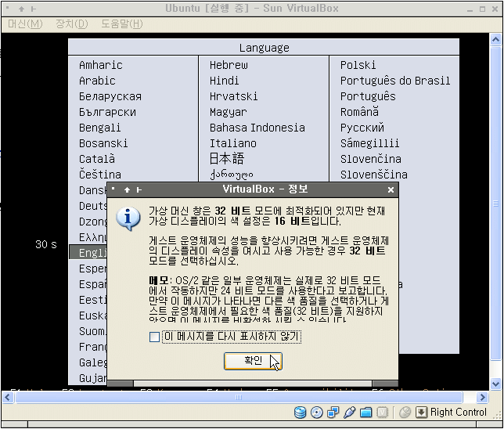Click the keyboard capture arrow icon
The height and width of the screenshot is (429, 504).
coord(421,413)
